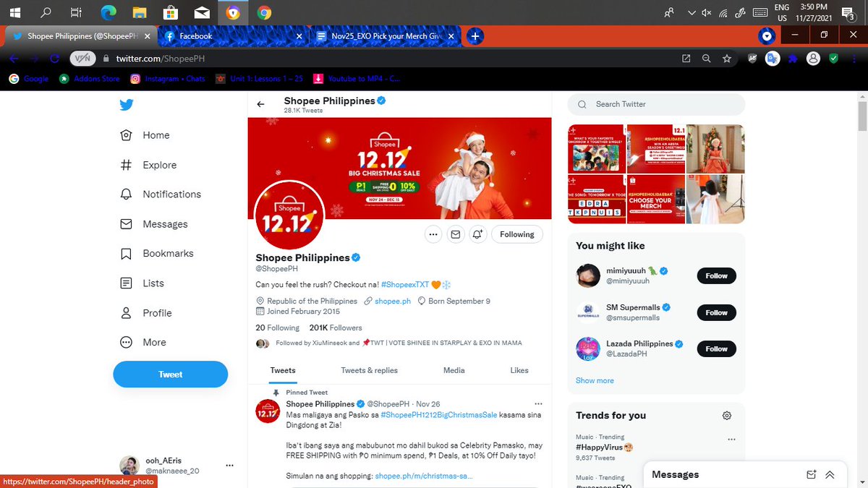Click the VPN badge in address bar
868x488 pixels.
(x=82, y=59)
